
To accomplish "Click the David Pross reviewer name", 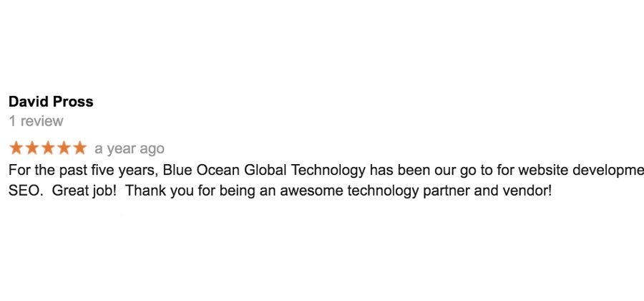I will point(51,102).
